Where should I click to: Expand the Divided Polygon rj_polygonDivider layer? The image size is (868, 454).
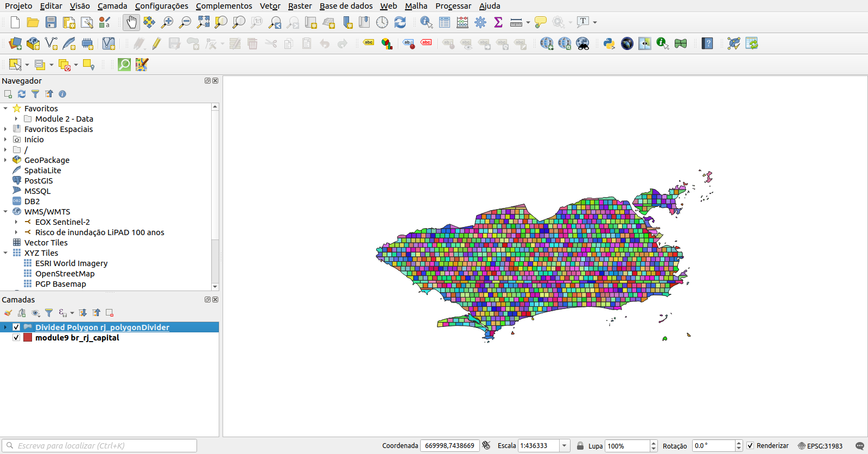(5, 327)
